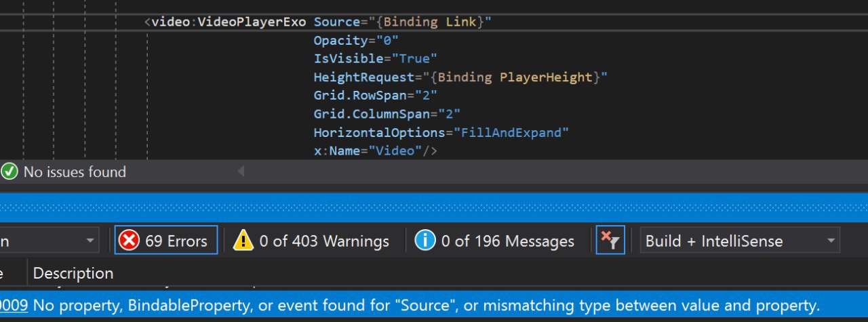Click the Grid.RowSpan="2" line
The width and height of the screenshot is (868, 322).
click(375, 95)
